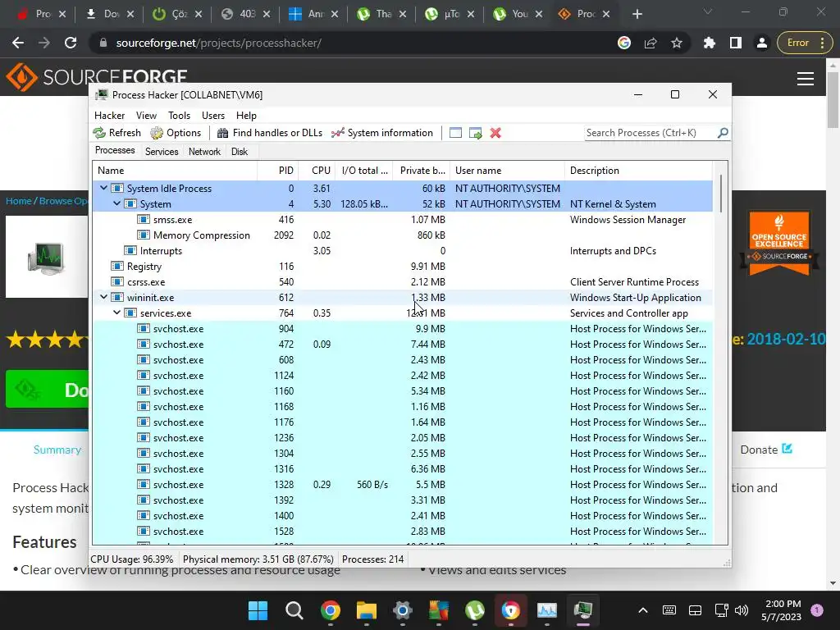Image resolution: width=840 pixels, height=630 pixels.
Task: Click the red X kill-window icon
Action: point(495,133)
